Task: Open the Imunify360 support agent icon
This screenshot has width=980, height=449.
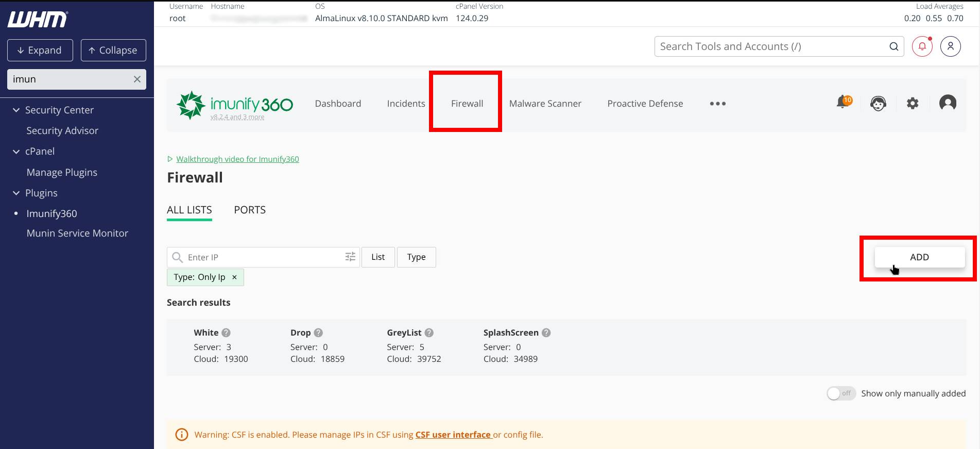Action: 878,104
